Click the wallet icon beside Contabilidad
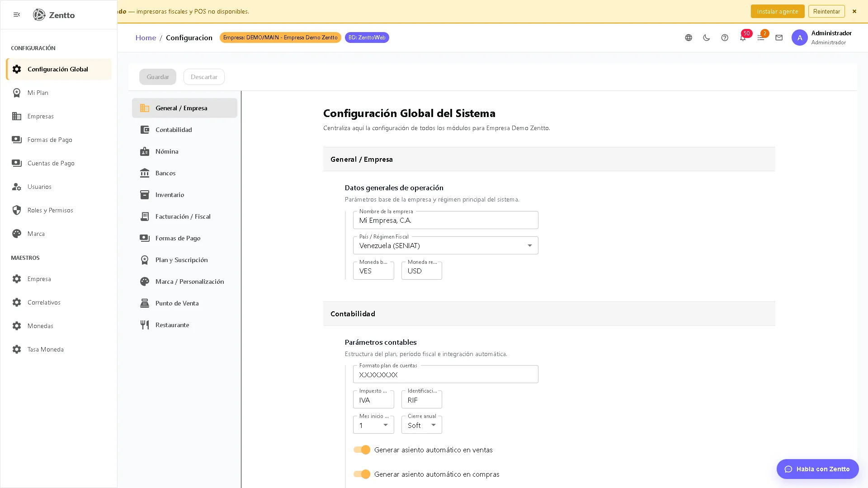Image resolution: width=868 pixels, height=488 pixels. [x=145, y=130]
